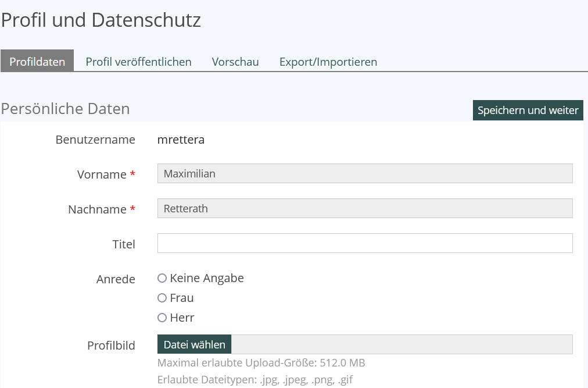Focus the empty Titel text field

tap(364, 243)
